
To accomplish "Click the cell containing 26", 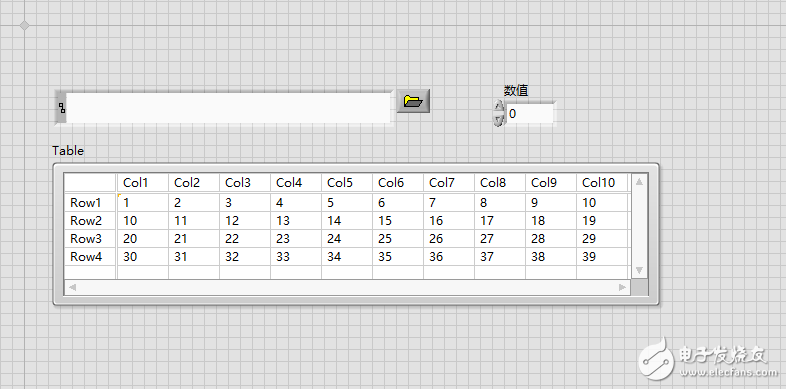I will click(449, 239).
